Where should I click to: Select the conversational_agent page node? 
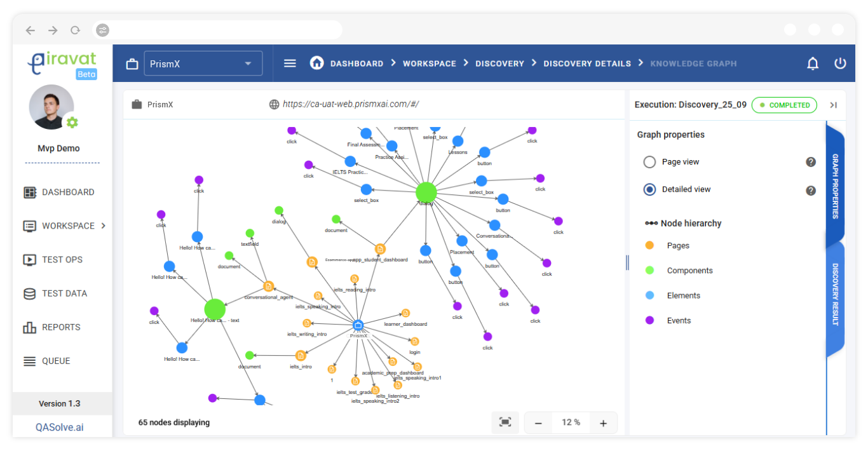(268, 286)
